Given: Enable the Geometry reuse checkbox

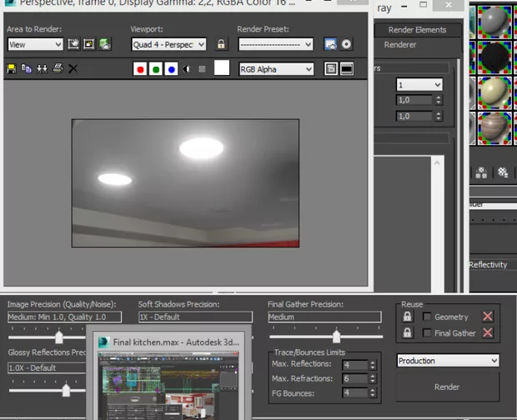Looking at the screenshot, I should tap(427, 317).
